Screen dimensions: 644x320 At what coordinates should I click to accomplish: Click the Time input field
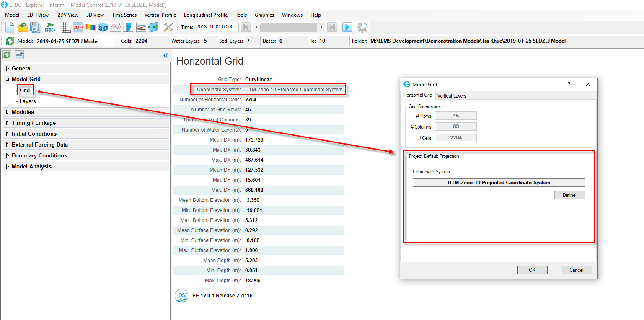[x=215, y=27]
